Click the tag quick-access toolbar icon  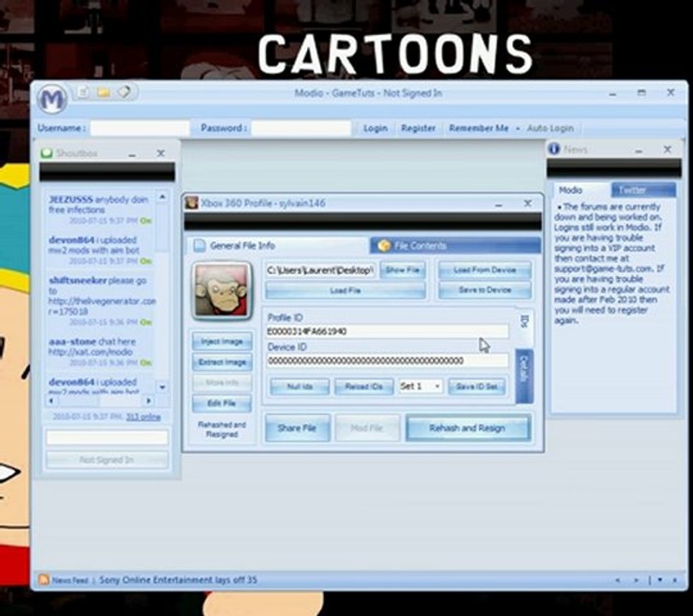tap(125, 92)
